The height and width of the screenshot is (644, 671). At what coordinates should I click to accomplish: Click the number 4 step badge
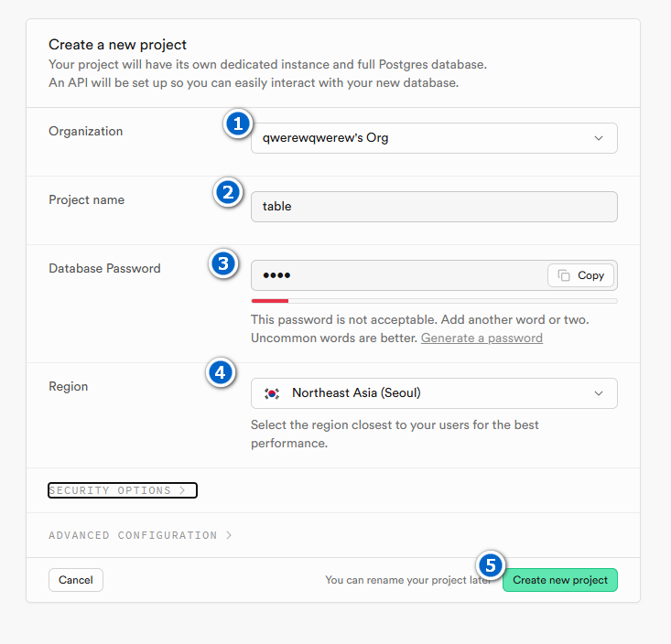click(x=220, y=372)
